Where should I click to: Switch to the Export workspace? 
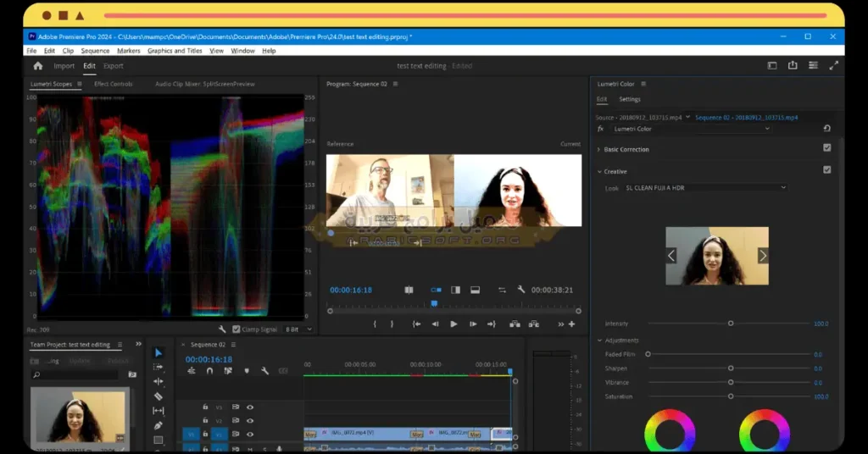tap(114, 66)
